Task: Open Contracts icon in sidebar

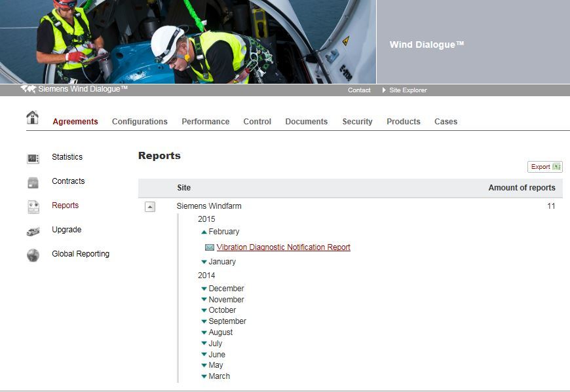Action: [33, 183]
